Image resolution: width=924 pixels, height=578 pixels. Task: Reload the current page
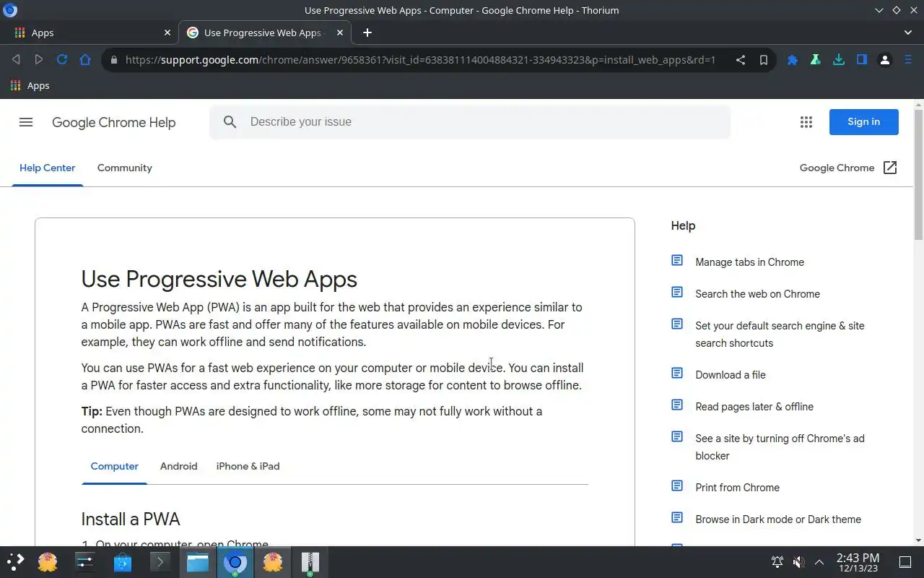[62, 60]
